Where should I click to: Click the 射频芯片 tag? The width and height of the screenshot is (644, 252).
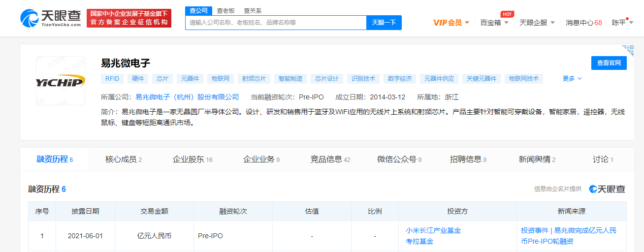(254, 79)
